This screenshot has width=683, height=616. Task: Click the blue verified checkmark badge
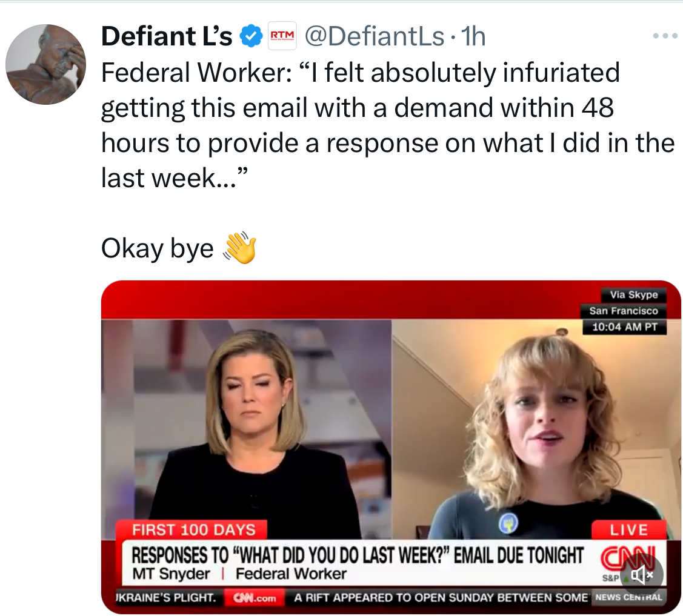click(x=251, y=37)
